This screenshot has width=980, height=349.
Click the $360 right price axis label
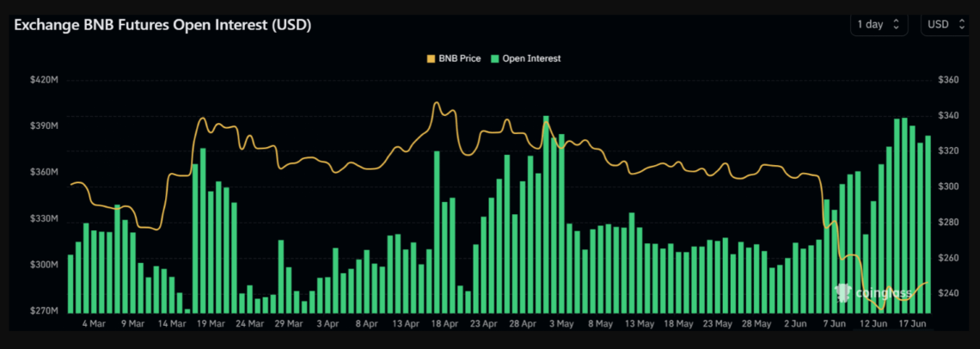[x=948, y=80]
